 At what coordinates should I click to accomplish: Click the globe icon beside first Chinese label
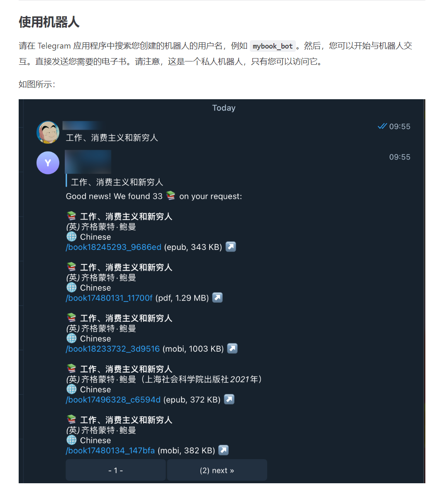coord(72,237)
